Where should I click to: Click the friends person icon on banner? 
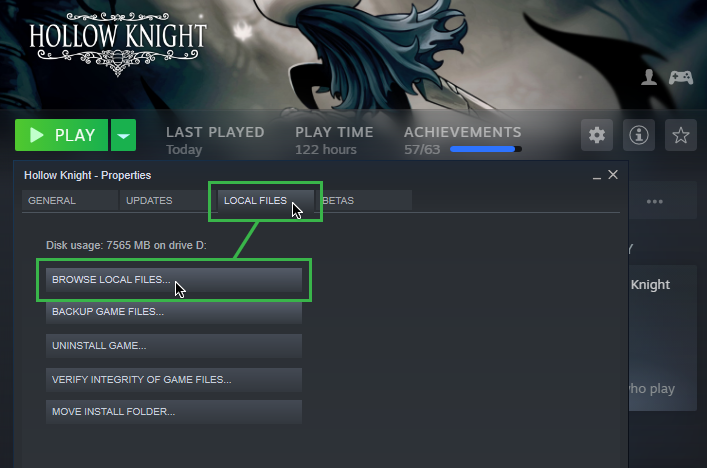[x=649, y=77]
